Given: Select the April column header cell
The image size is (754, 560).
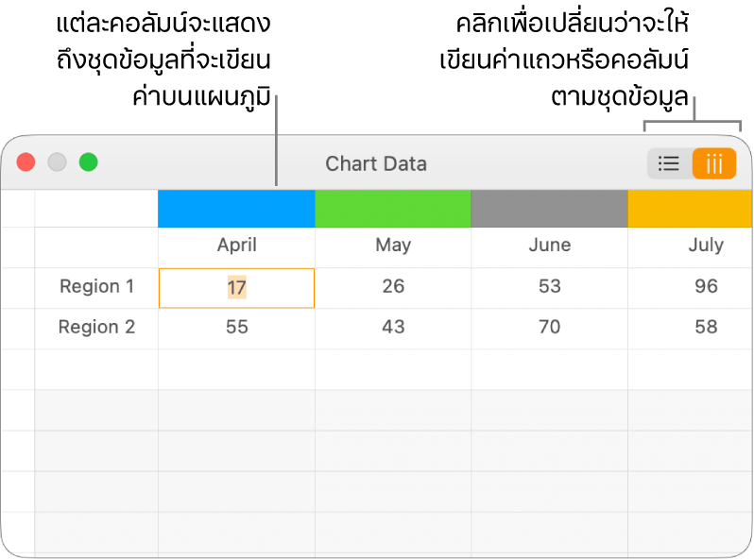Looking at the screenshot, I should pyautogui.click(x=236, y=246).
